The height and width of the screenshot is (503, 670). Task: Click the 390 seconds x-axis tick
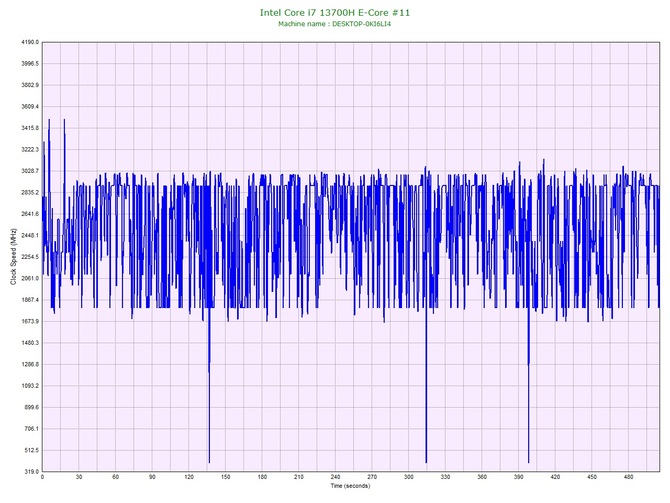(x=519, y=477)
